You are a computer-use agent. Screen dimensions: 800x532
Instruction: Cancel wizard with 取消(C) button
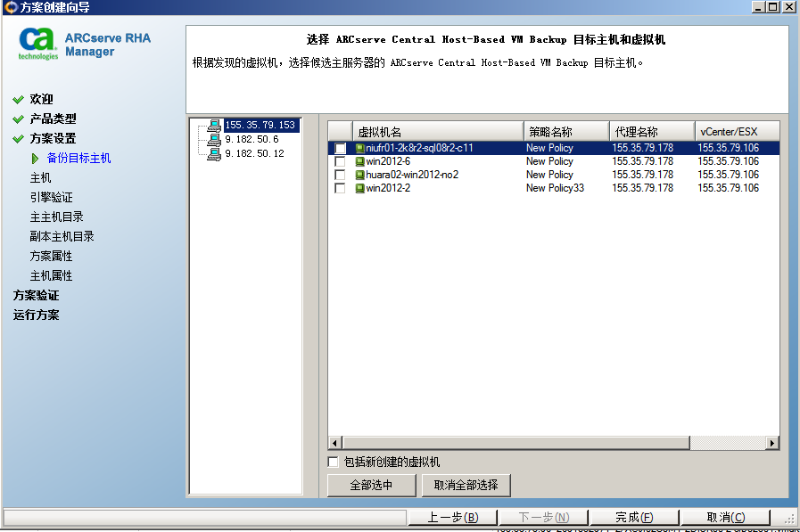[x=725, y=517]
